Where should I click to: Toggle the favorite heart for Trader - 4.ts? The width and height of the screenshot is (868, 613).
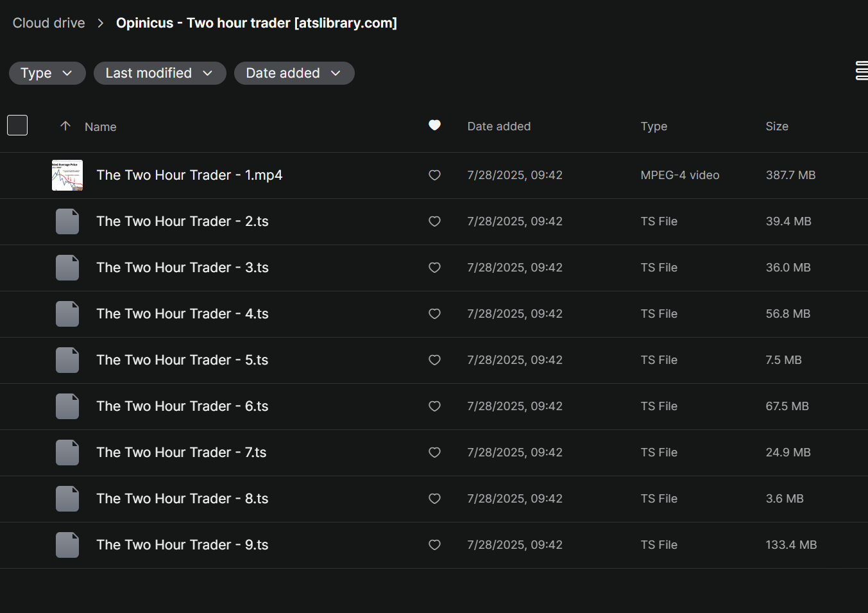coord(434,314)
